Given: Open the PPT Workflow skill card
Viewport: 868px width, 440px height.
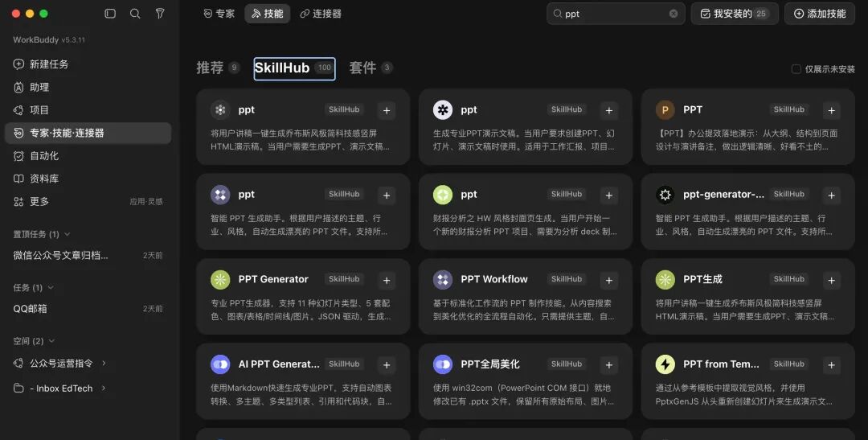Looking at the screenshot, I should click(x=526, y=297).
